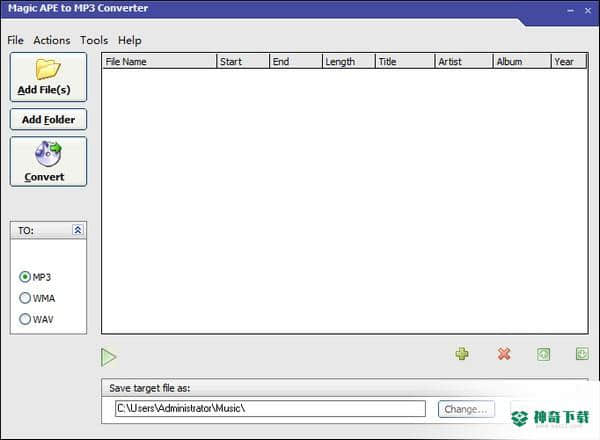
Task: Open the File menu
Action: [15, 40]
